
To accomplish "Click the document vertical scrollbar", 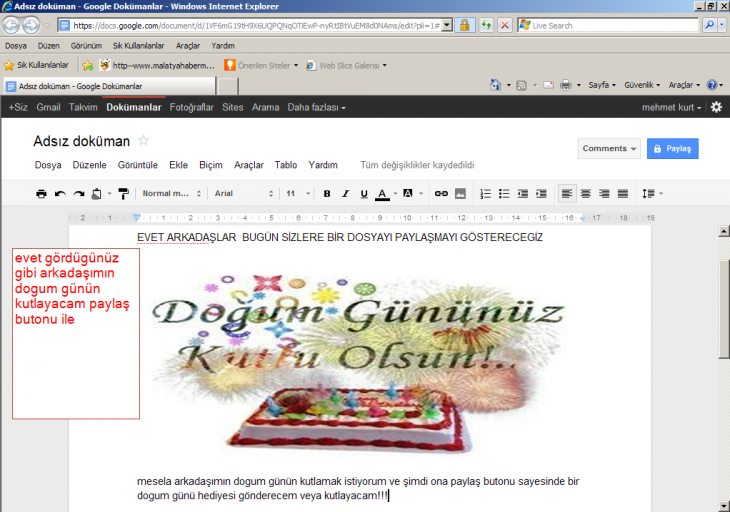I will click(x=723, y=369).
